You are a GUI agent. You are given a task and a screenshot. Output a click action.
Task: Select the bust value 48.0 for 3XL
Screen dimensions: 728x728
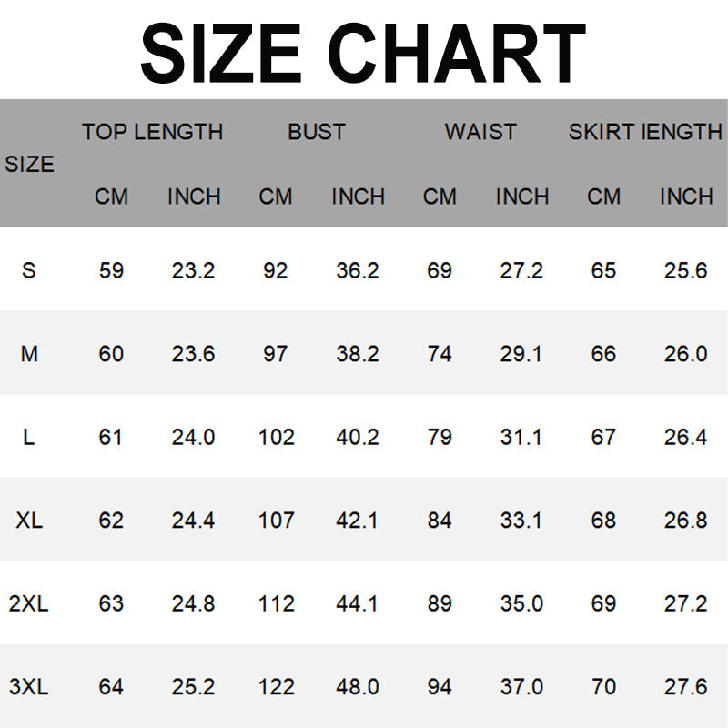[358, 687]
